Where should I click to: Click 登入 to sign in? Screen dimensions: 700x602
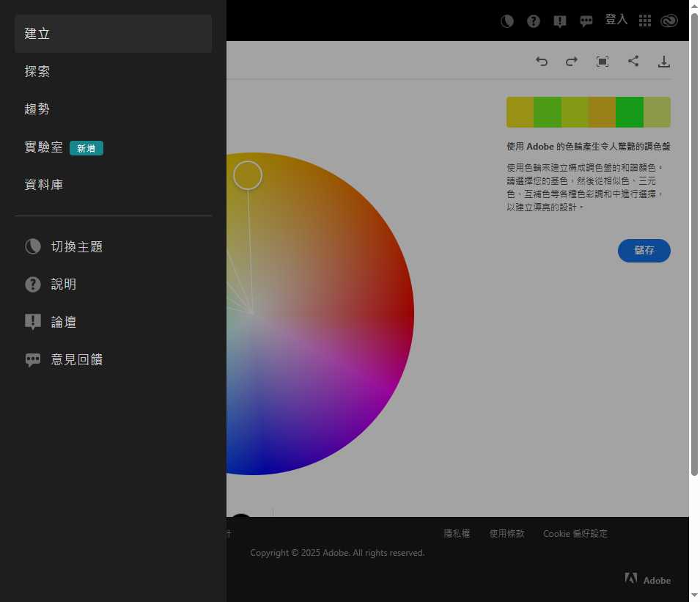[x=616, y=20]
